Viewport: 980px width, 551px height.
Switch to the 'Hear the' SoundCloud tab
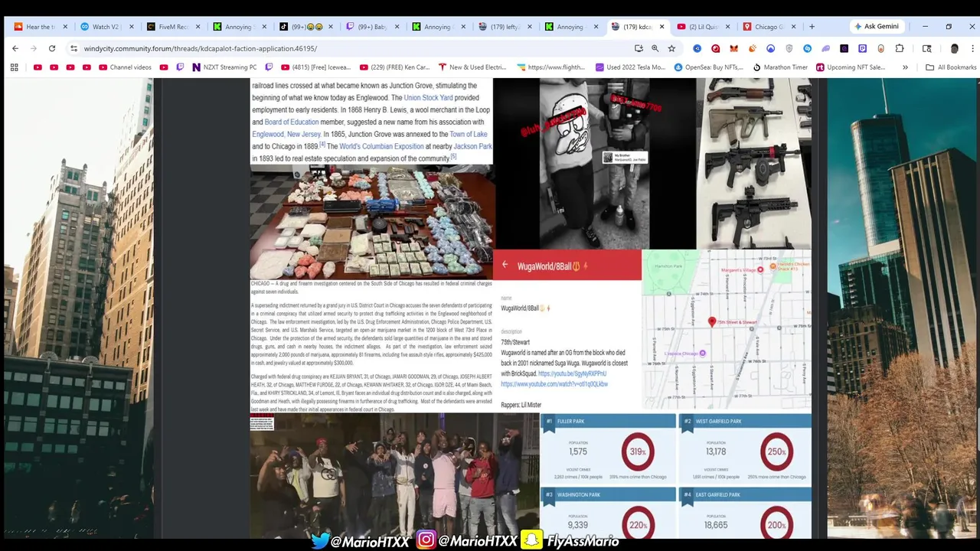click(x=40, y=27)
